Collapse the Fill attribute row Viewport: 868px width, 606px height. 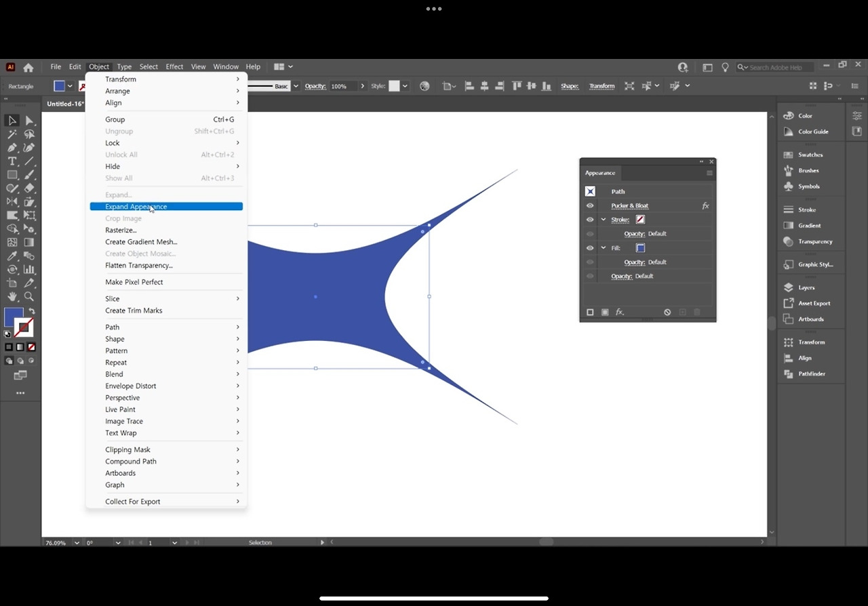[x=604, y=248]
